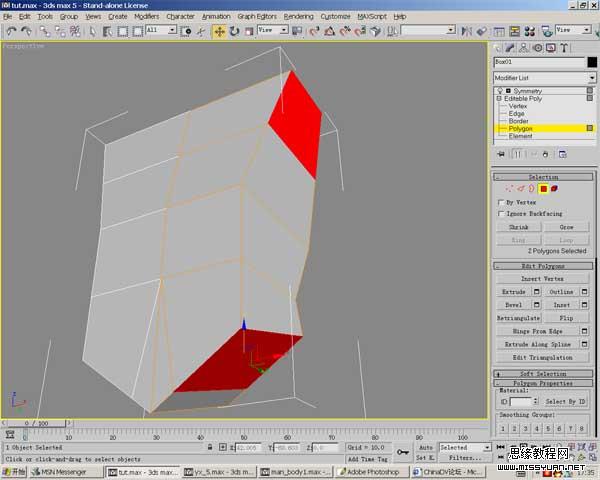Click the Redo arrow icon
This screenshot has width=600, height=480.
[x=26, y=31]
